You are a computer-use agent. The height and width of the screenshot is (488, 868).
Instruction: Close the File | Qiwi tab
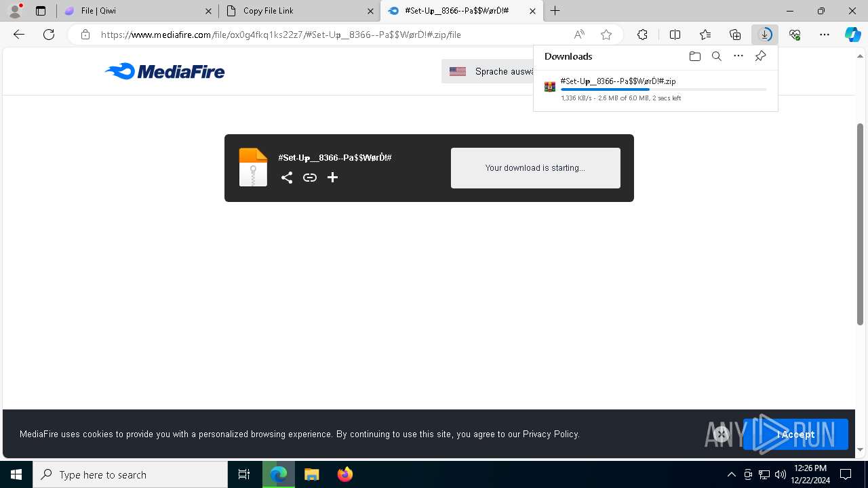(209, 11)
